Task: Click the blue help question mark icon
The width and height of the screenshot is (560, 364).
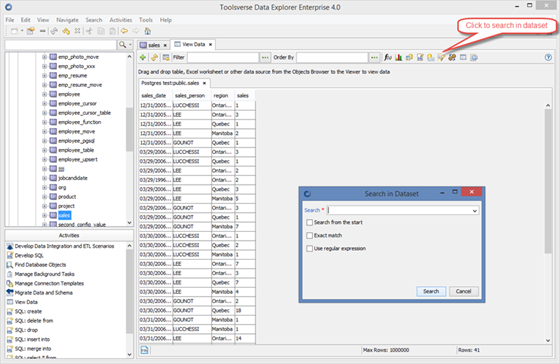Action: [548, 58]
